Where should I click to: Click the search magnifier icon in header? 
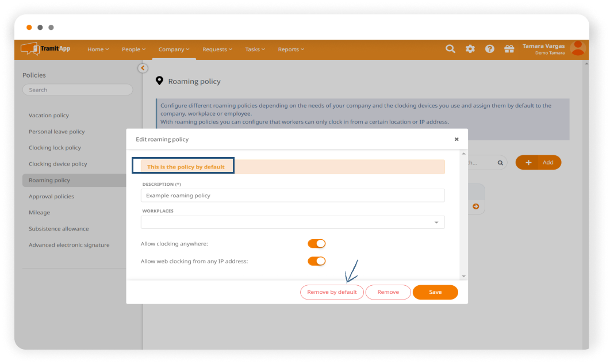450,49
